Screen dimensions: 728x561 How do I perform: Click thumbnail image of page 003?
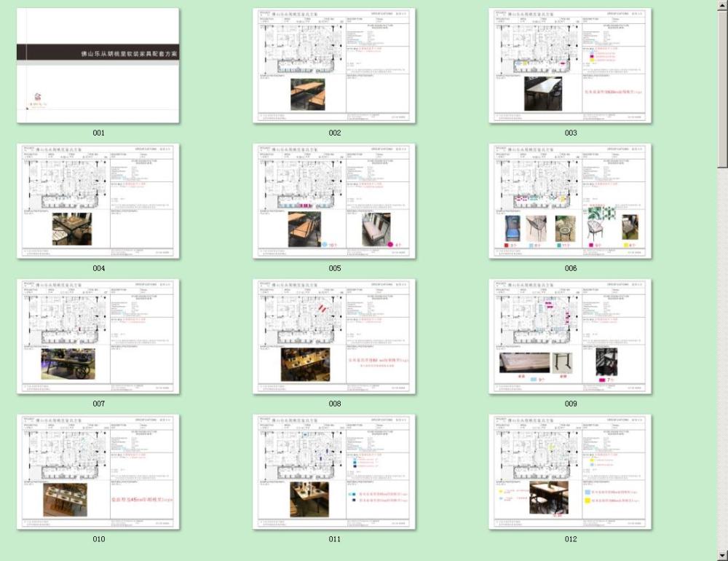pyautogui.click(x=570, y=66)
